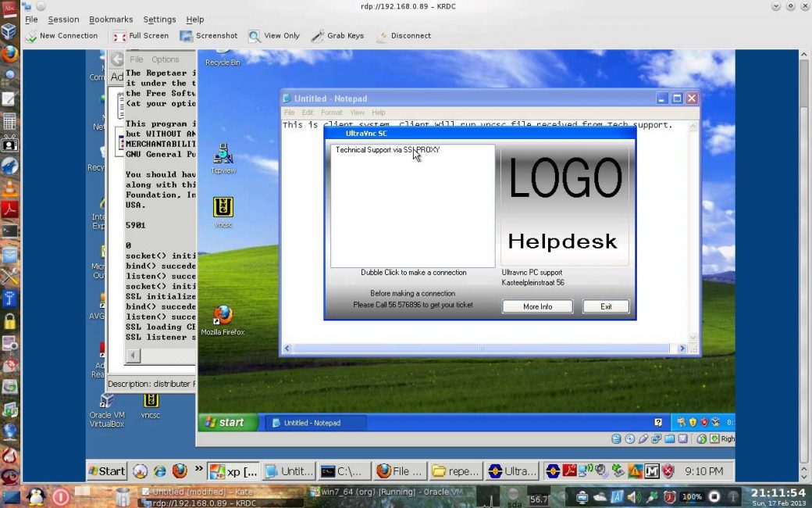The image size is (812, 508).
Task: Open KRDC Session menu
Action: pos(63,20)
